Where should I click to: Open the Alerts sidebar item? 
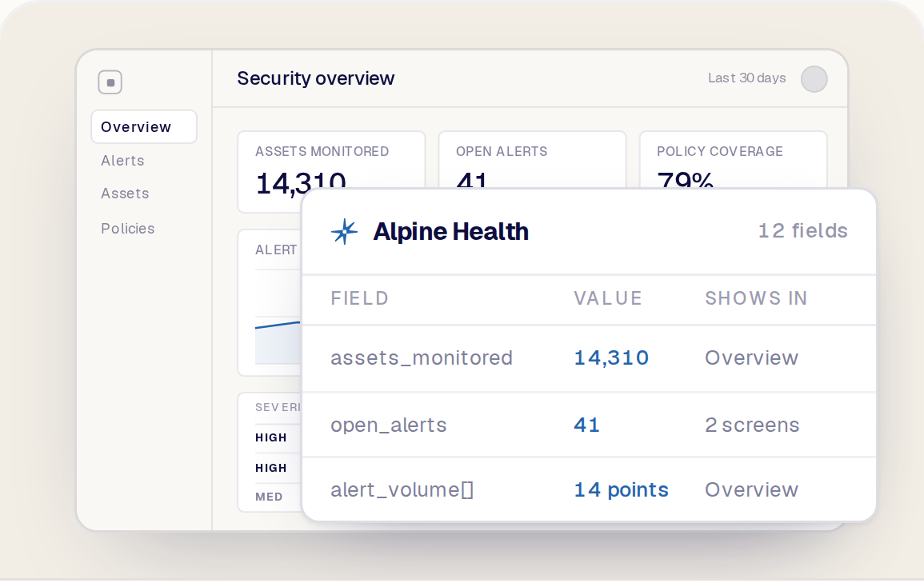point(122,161)
